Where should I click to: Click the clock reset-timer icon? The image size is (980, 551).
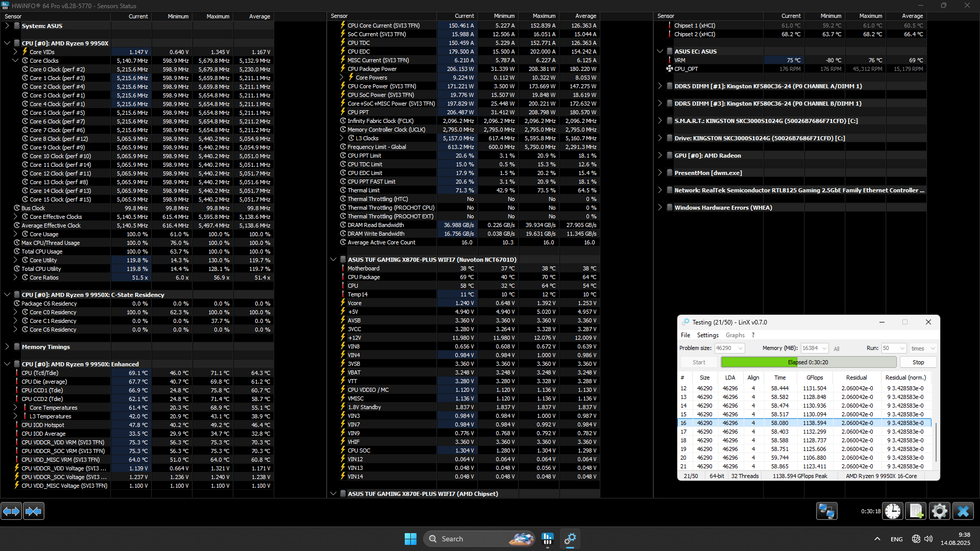(893, 511)
